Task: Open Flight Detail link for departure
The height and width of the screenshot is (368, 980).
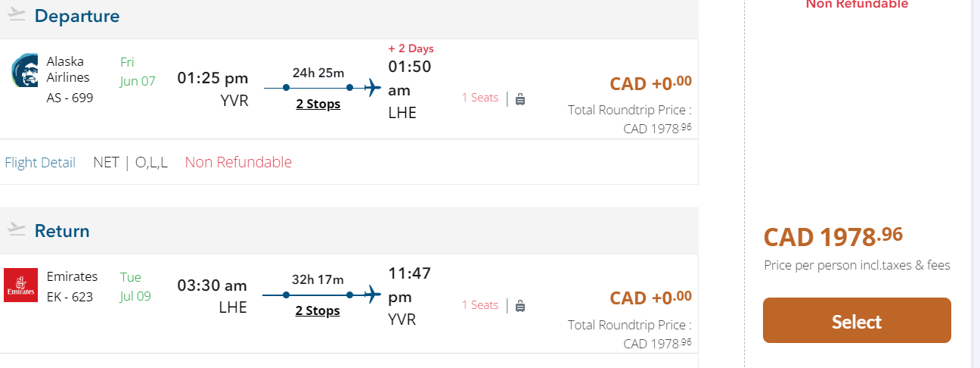Action: coord(40,162)
